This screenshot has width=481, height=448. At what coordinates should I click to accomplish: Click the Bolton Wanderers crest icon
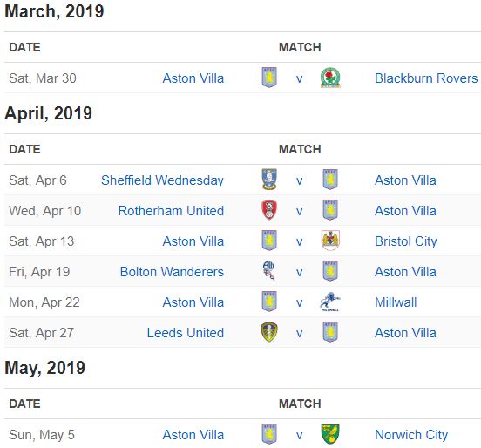[269, 271]
